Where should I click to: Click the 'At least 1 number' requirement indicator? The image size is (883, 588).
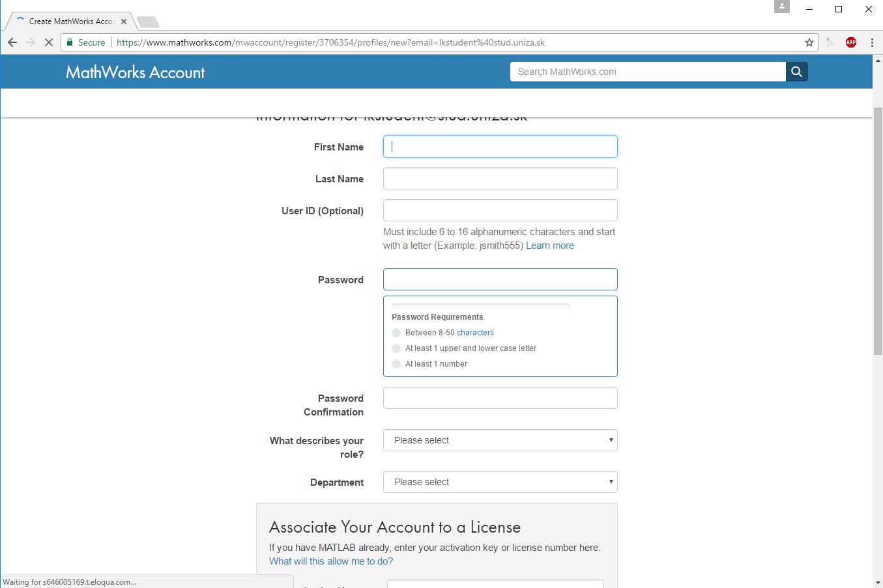click(396, 364)
